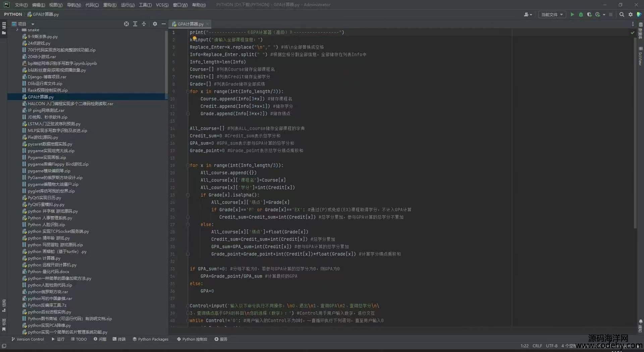644x352 pixels.
Task: Click the grey Stop button in the run toolbar
Action: point(611,14)
